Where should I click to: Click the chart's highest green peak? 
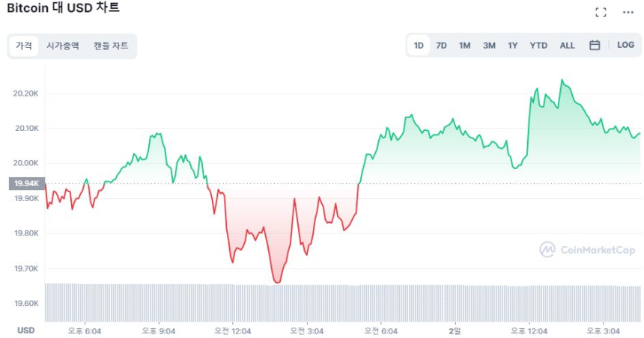click(562, 80)
